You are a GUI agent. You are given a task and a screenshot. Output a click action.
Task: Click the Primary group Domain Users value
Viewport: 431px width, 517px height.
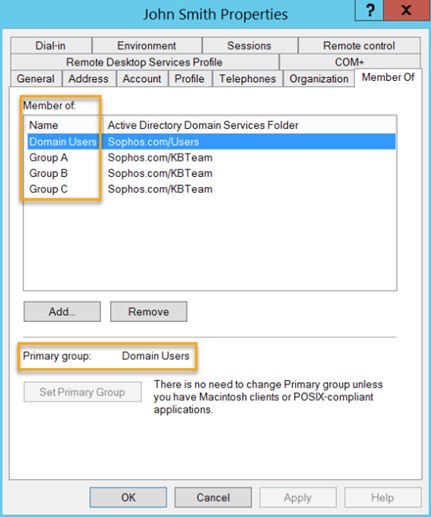pos(156,356)
